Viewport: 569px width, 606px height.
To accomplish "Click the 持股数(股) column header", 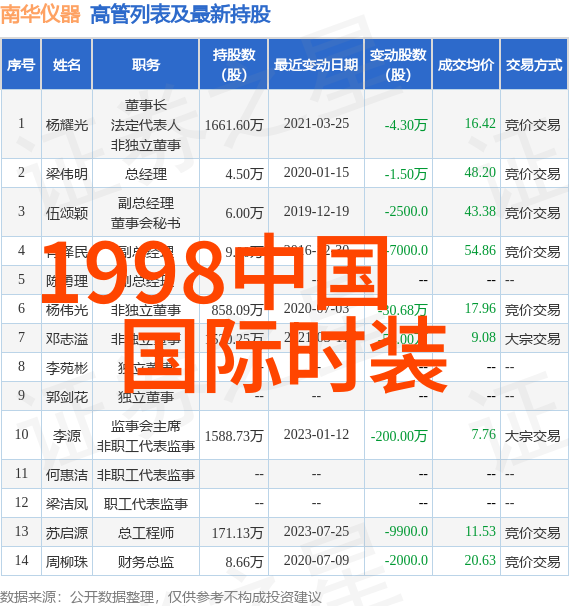I will [234, 65].
